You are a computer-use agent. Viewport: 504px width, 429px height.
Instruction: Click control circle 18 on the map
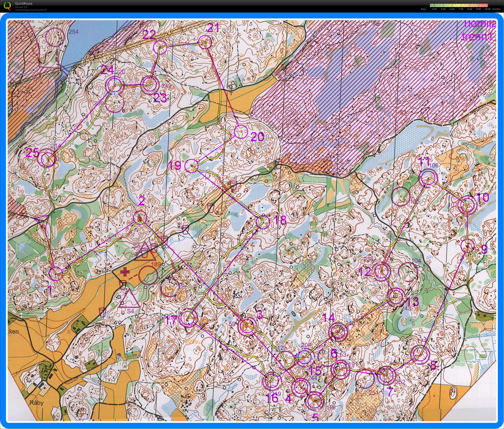tap(263, 222)
